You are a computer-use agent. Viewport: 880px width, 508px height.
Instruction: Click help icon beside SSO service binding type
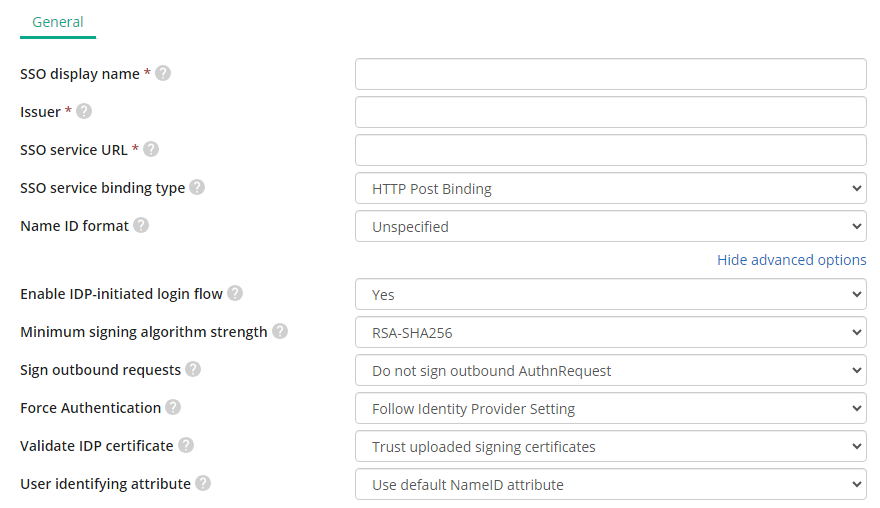(x=196, y=187)
